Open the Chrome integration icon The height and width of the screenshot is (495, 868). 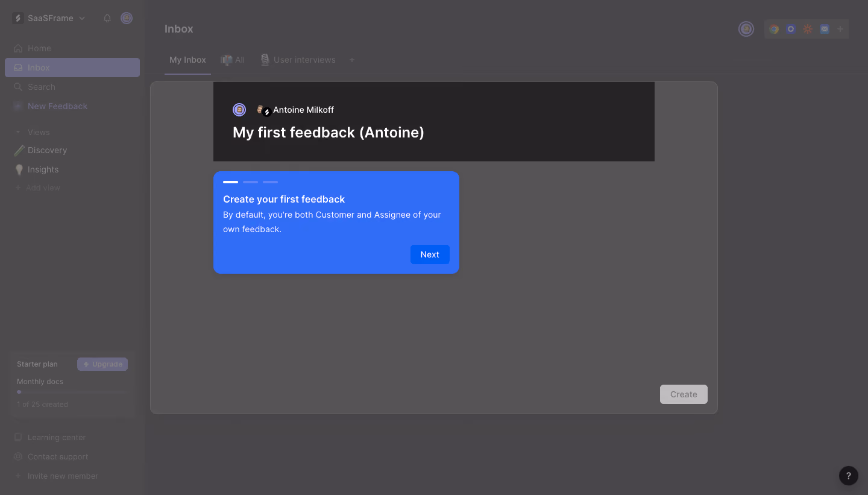click(x=774, y=29)
